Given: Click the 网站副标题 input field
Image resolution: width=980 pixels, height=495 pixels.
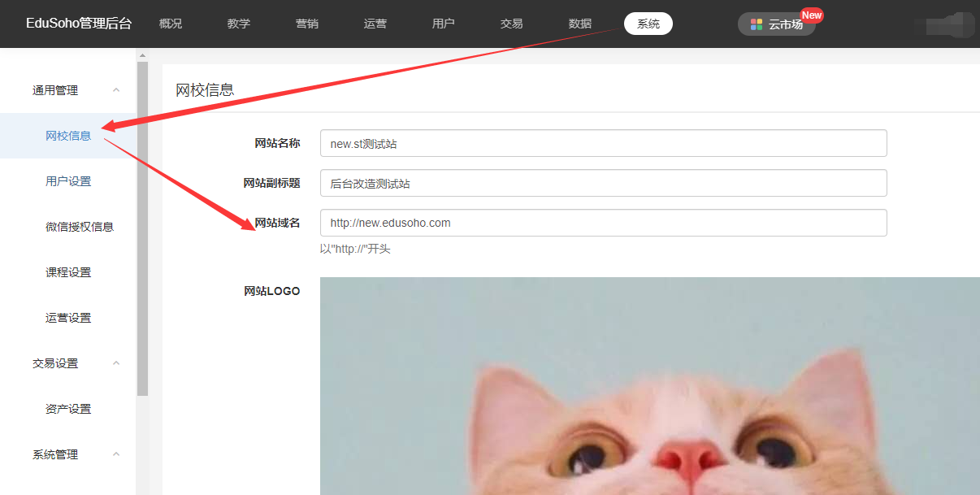Looking at the screenshot, I should point(603,183).
